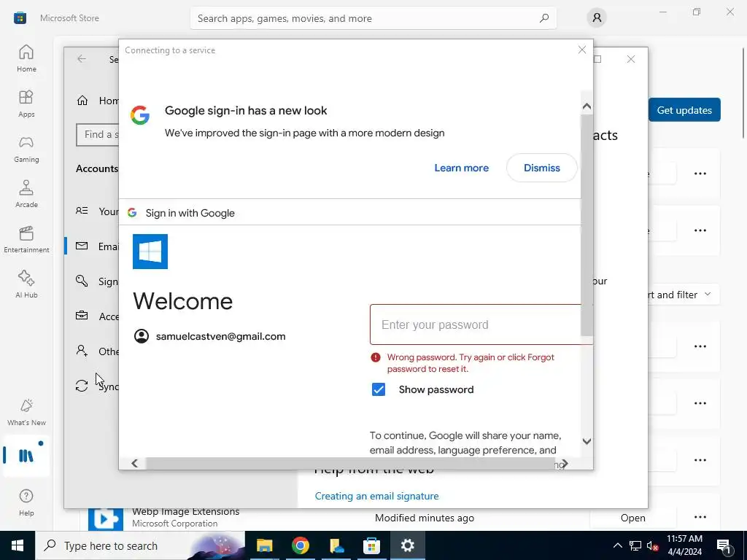The image size is (747, 560).
Task: Open more options for Webp Image Extensions
Action: (700, 517)
